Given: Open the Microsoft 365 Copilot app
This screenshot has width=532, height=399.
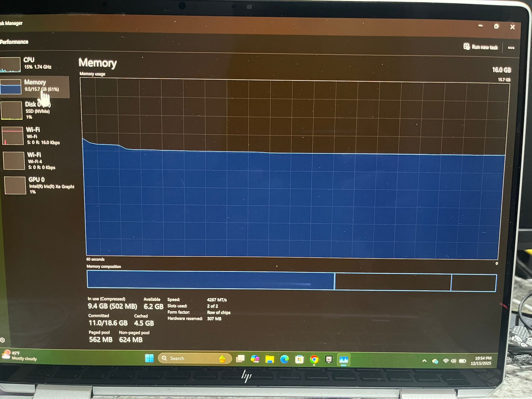Looking at the screenshot, I should (x=255, y=359).
